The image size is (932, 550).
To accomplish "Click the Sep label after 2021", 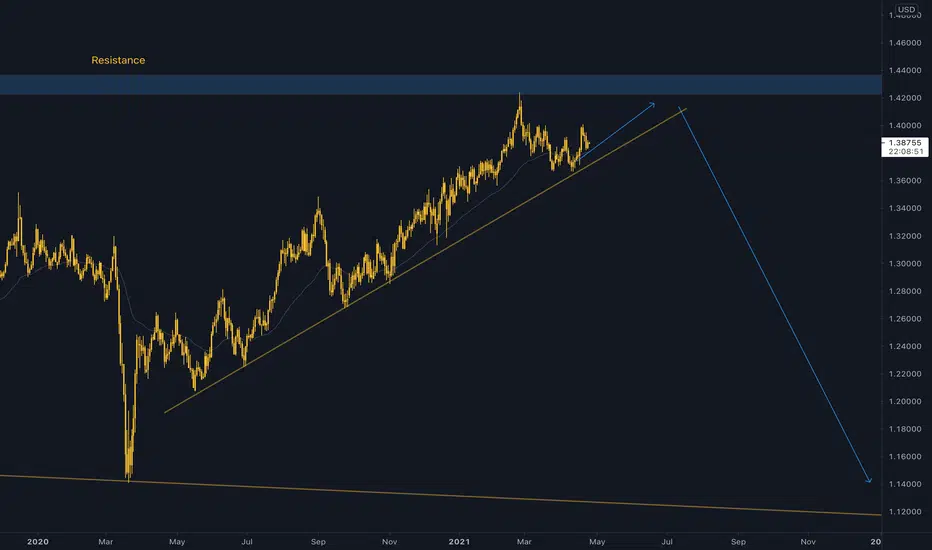I will pyautogui.click(x=738, y=542).
